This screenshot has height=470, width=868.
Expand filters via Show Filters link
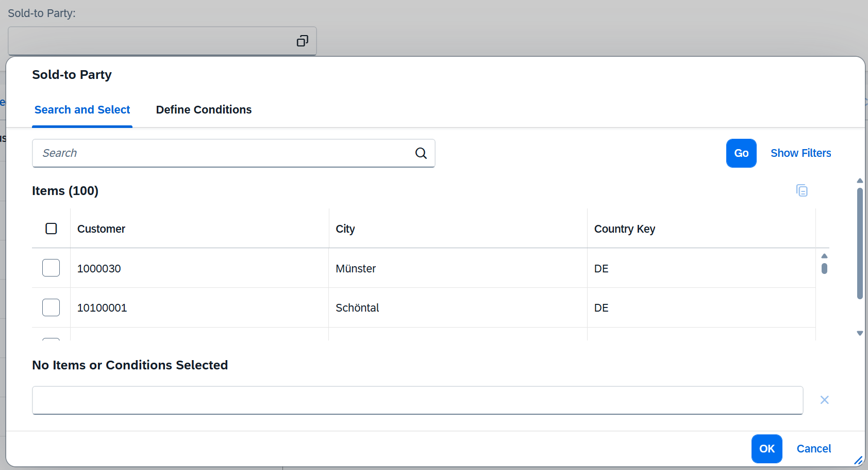[x=800, y=153]
